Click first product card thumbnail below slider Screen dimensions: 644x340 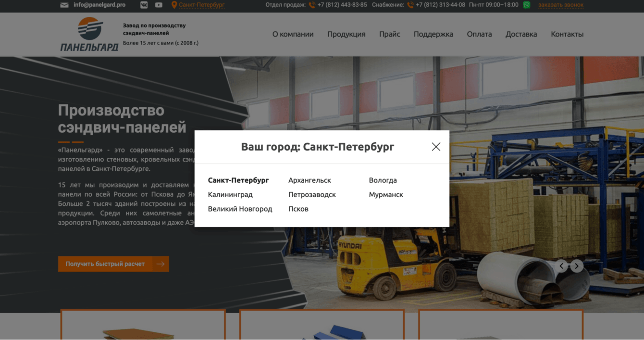[x=143, y=325]
